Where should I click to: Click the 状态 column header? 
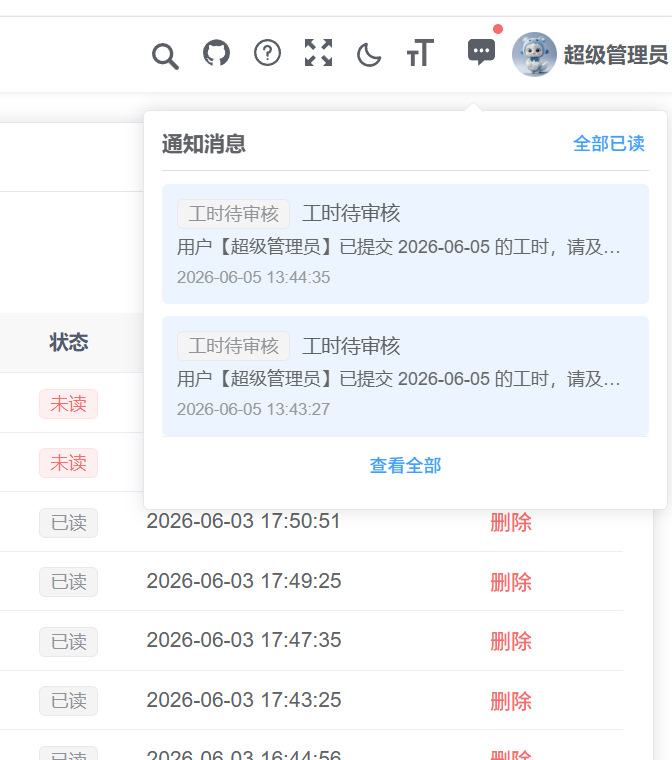pos(68,342)
